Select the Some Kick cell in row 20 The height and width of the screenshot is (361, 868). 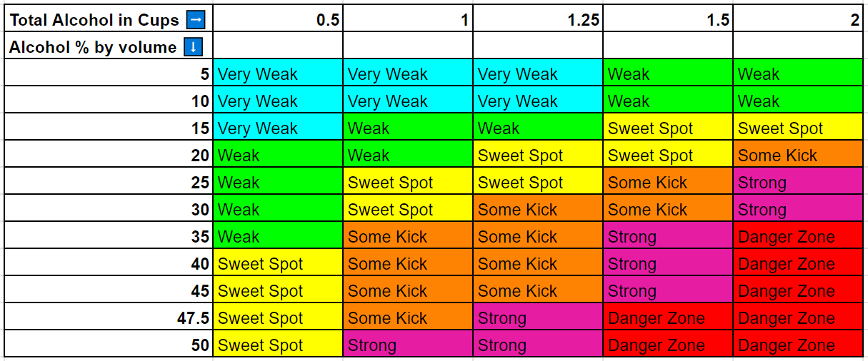(798, 155)
